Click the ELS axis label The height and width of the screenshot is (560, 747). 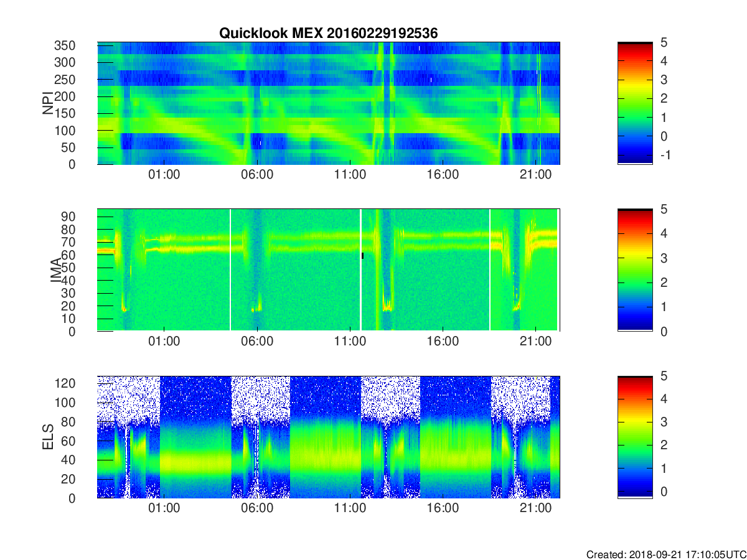(48, 437)
